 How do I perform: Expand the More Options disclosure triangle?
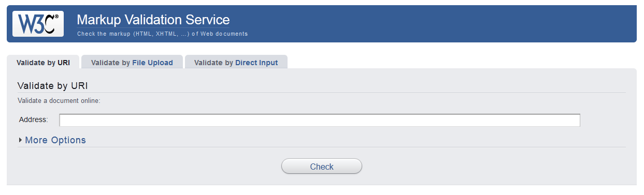point(20,140)
